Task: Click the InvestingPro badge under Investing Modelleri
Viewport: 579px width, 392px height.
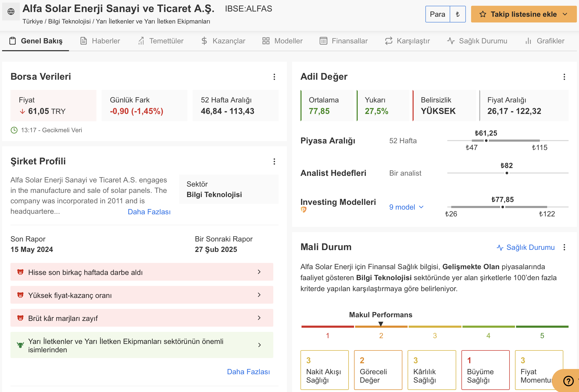Action: click(x=304, y=210)
